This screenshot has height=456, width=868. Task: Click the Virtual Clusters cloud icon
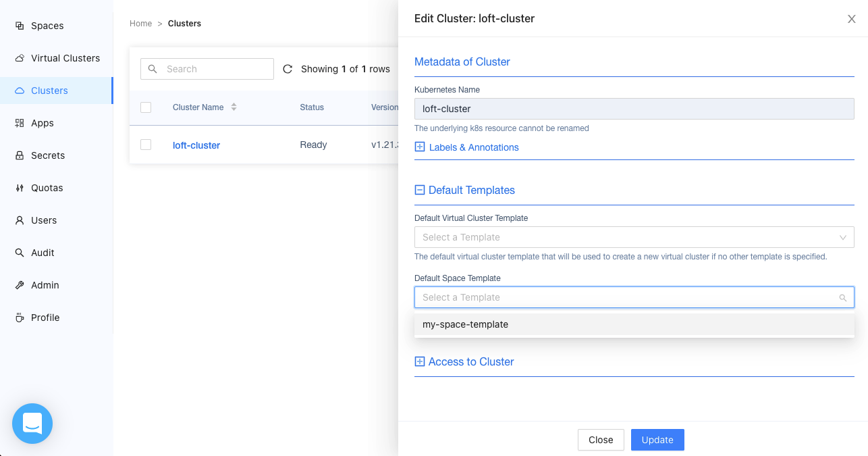[20, 58]
